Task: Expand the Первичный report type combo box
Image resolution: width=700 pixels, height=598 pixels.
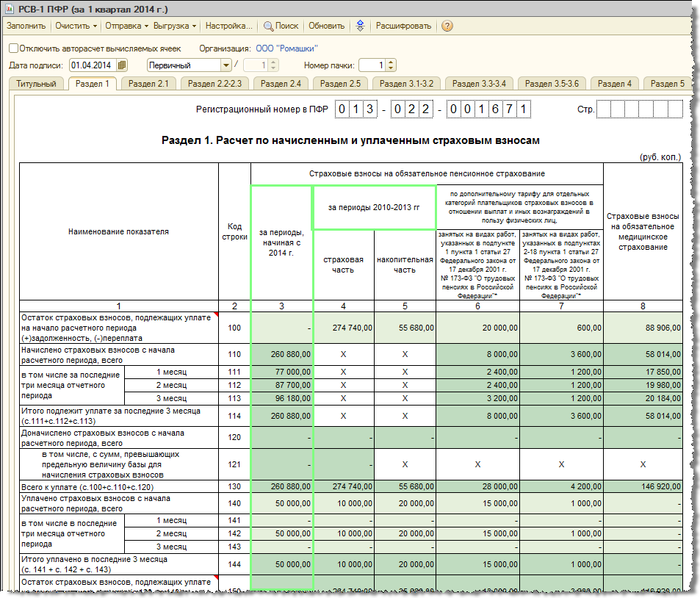Action: point(226,65)
